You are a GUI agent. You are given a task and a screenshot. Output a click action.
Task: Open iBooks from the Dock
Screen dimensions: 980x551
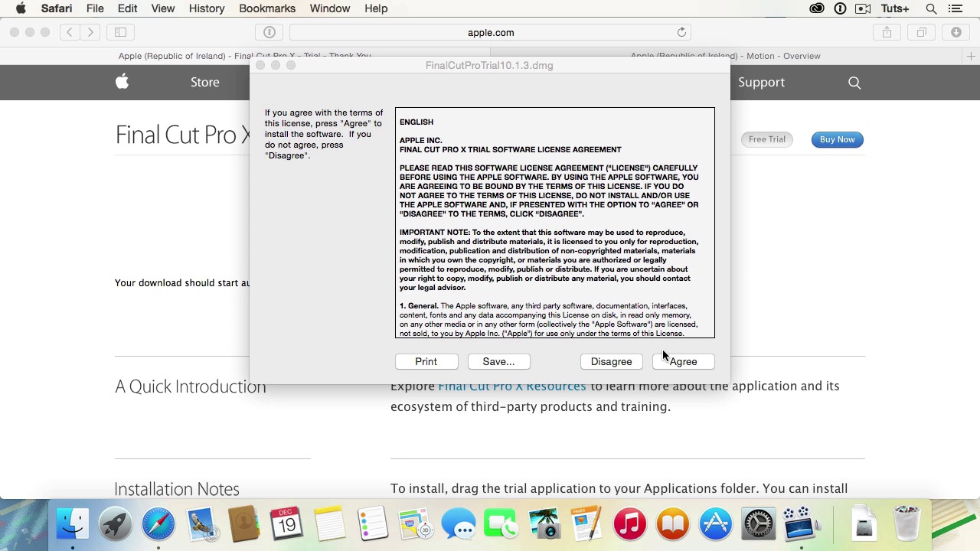coord(673,524)
